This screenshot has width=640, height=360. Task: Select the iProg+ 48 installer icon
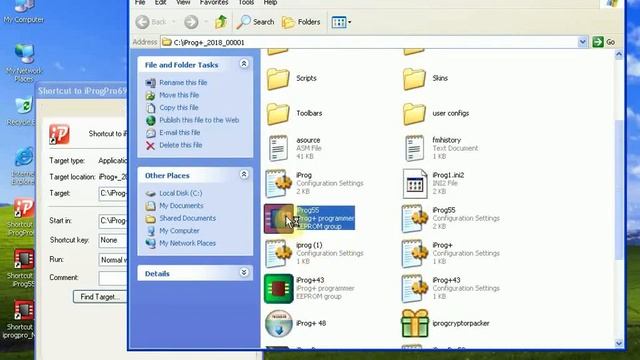(278, 323)
